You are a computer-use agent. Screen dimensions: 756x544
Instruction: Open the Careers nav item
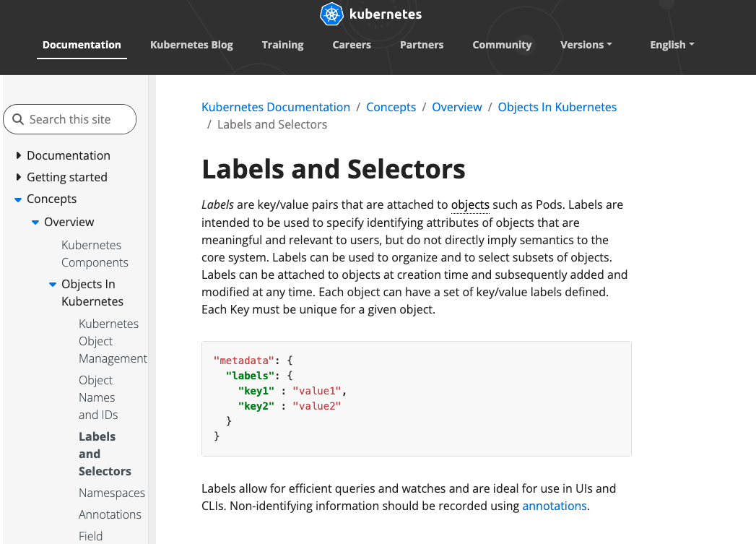352,45
